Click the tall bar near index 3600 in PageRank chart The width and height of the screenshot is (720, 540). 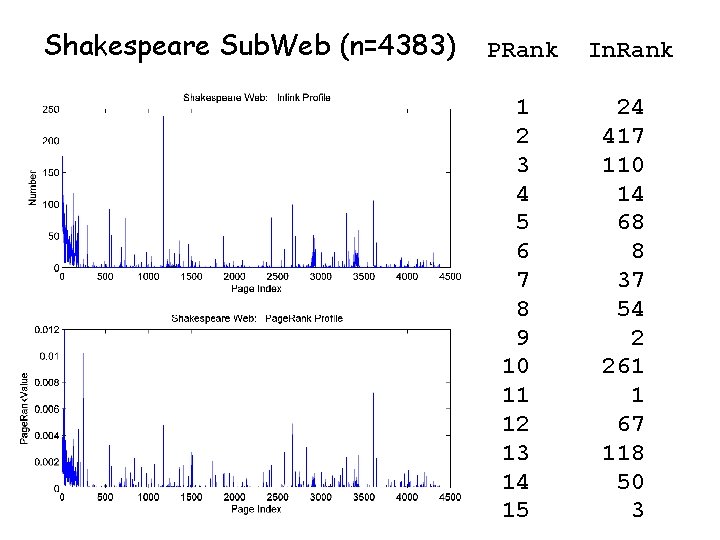pyautogui.click(x=373, y=440)
